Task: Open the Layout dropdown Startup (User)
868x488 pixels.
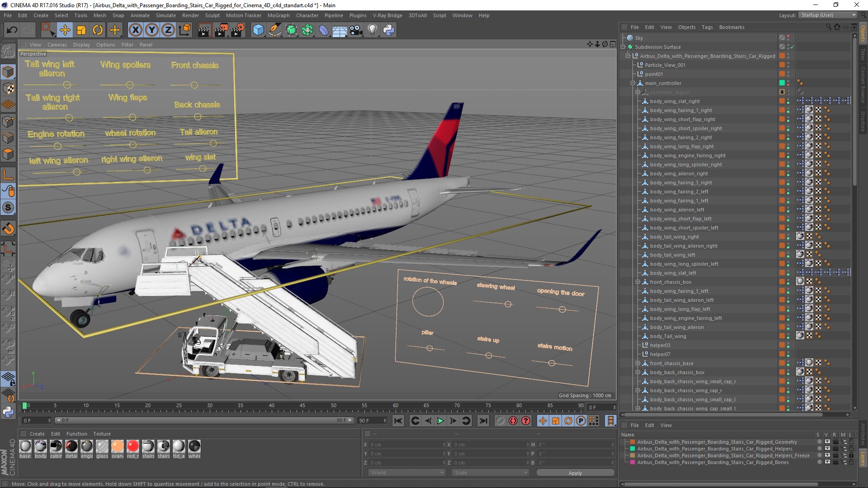Action: click(x=828, y=15)
